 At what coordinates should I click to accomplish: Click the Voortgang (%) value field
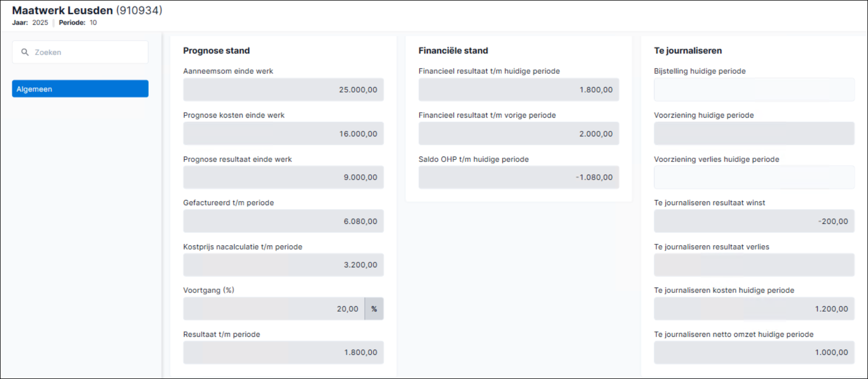pos(274,309)
